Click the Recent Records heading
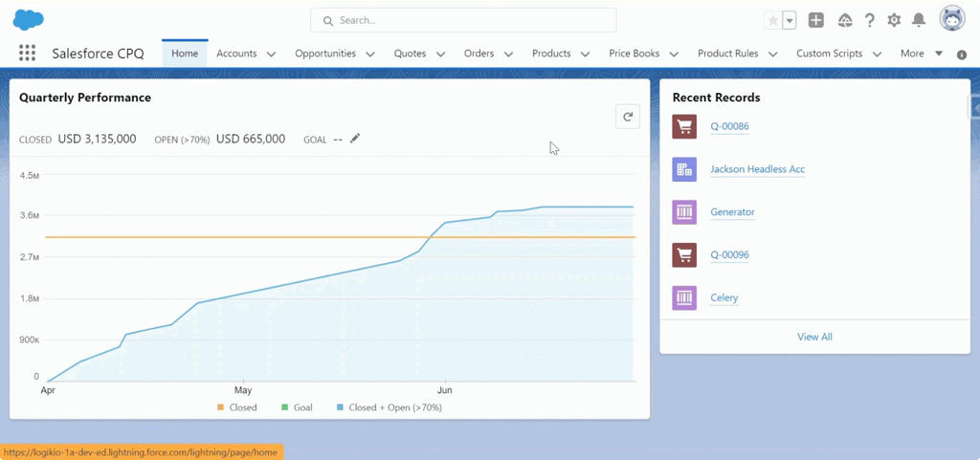Viewport: 980px width, 460px height. click(716, 98)
